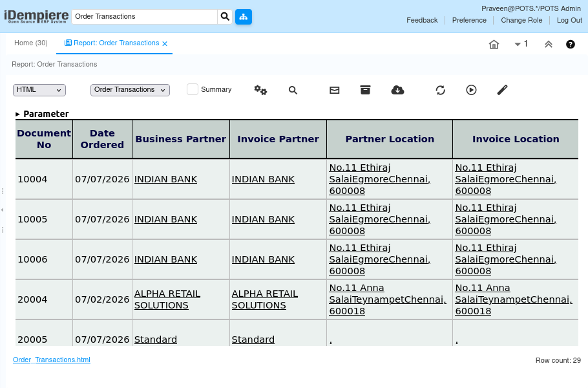Click the global search magnifier icon
The height and width of the screenshot is (388, 588).
pyautogui.click(x=225, y=17)
